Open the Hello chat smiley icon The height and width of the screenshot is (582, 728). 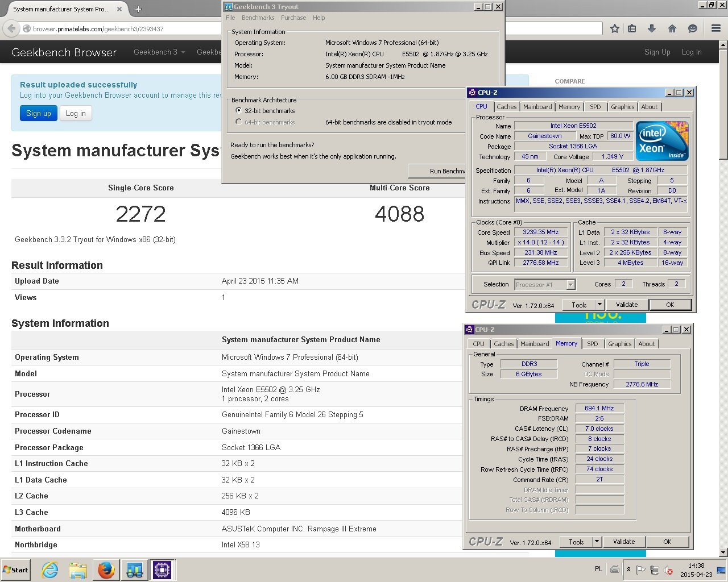click(692, 28)
